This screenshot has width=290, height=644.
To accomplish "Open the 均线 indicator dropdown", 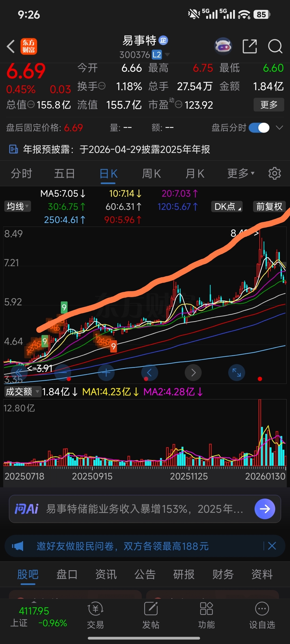I will pyautogui.click(x=17, y=206).
